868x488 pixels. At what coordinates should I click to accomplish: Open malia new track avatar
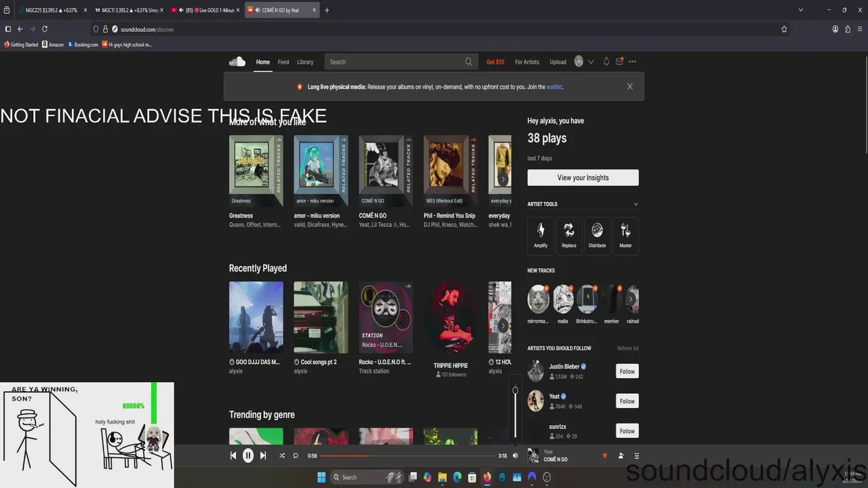click(x=563, y=299)
